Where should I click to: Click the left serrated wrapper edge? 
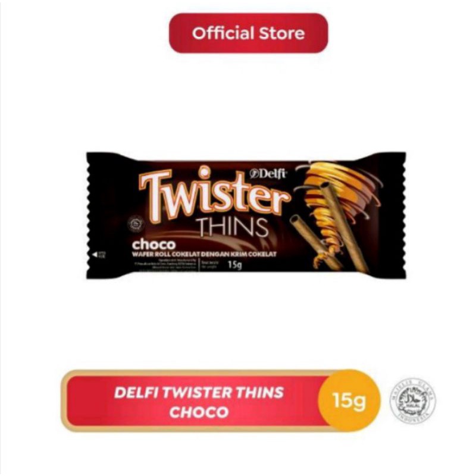click(92, 215)
